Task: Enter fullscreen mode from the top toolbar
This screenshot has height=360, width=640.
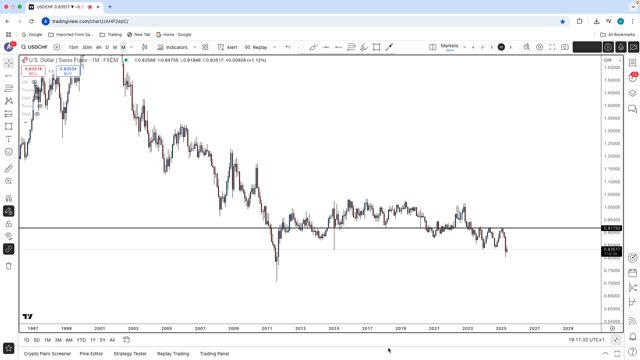Action: click(552, 47)
